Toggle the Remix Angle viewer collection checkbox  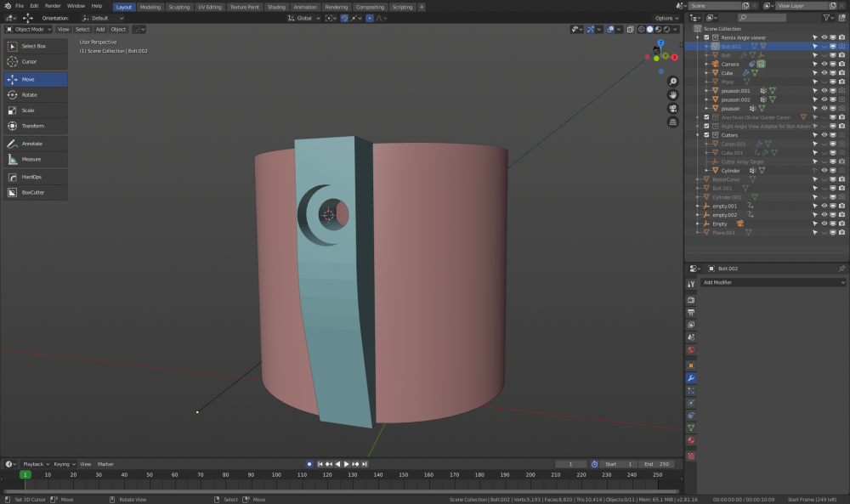(705, 37)
